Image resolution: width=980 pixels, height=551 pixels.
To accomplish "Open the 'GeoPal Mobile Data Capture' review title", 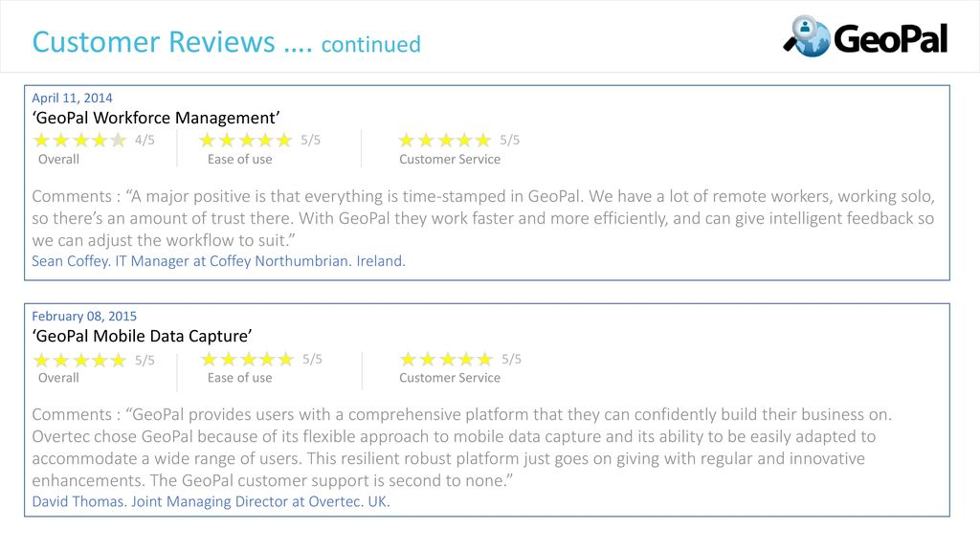I will tap(142, 336).
